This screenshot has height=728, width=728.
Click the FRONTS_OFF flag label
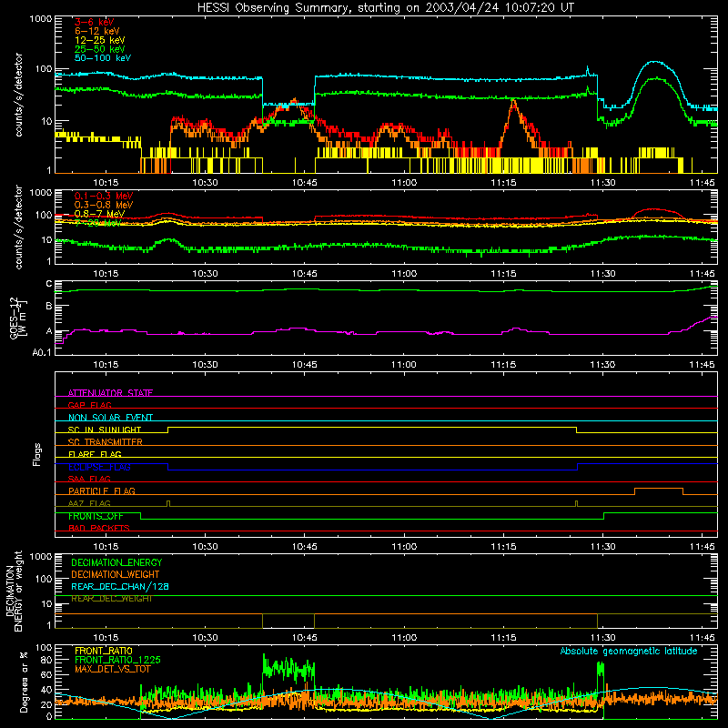pyautogui.click(x=96, y=516)
